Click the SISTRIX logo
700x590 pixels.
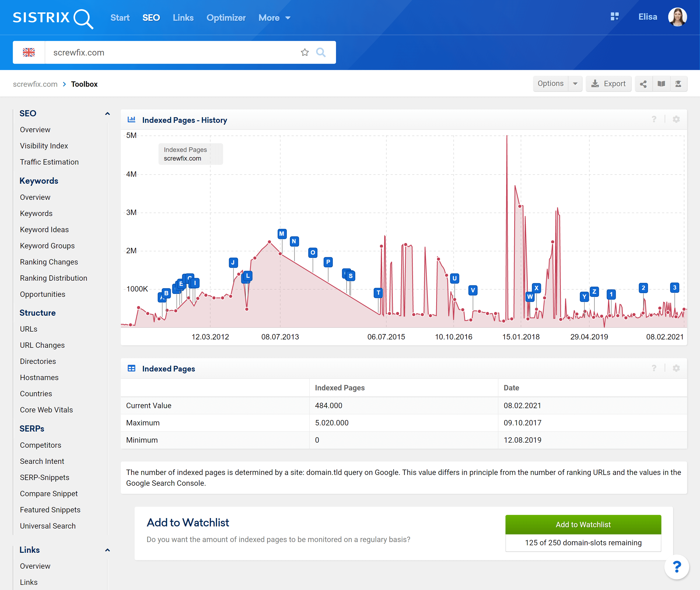[x=53, y=18]
